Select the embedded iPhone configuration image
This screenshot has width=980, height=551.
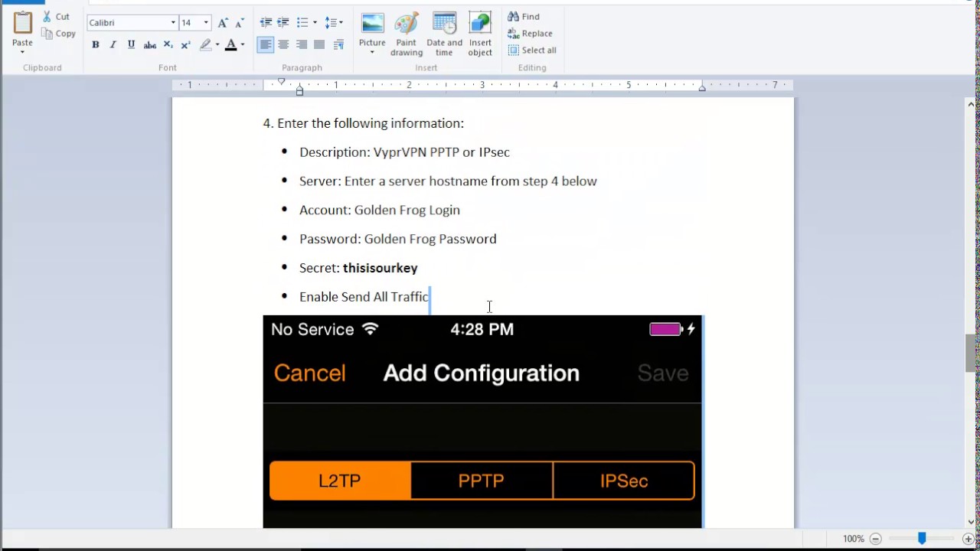tap(482, 421)
